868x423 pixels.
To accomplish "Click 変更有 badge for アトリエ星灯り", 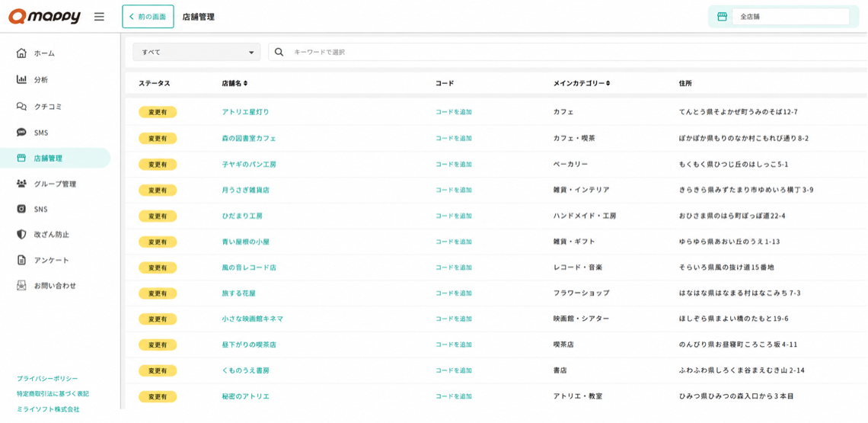I will click(x=158, y=112).
